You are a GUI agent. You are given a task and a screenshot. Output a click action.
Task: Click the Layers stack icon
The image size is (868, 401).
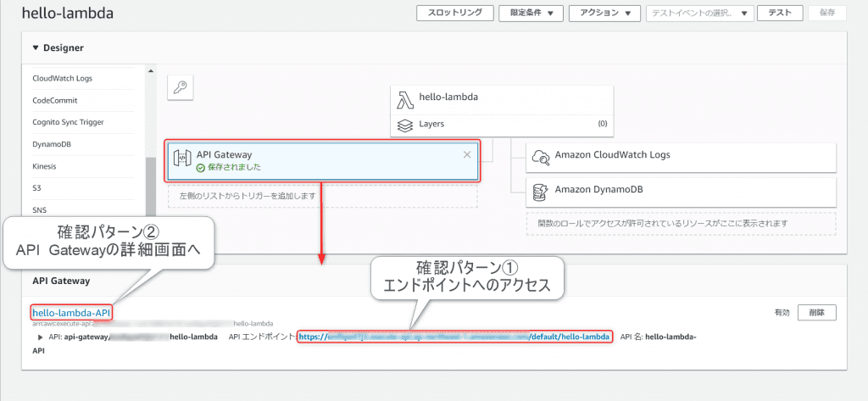pos(405,125)
